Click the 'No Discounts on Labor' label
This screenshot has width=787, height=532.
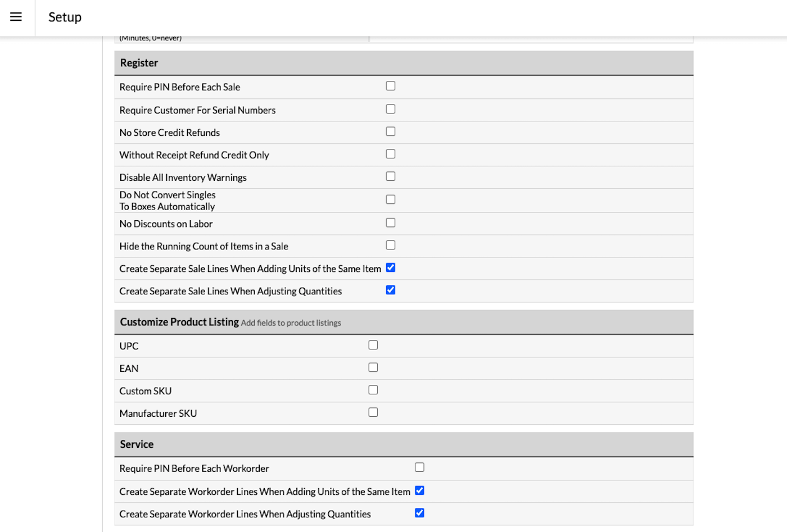point(166,224)
